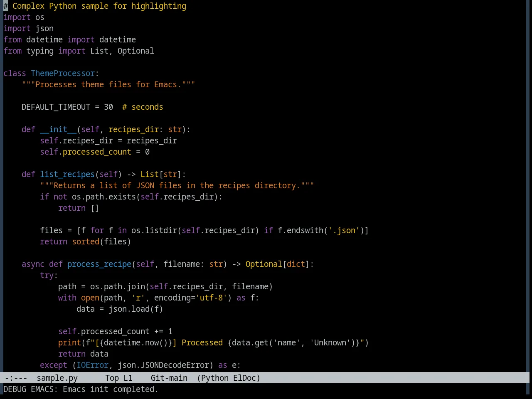
Task: Click the 'print' builtin call
Action: pyautogui.click(x=69, y=342)
